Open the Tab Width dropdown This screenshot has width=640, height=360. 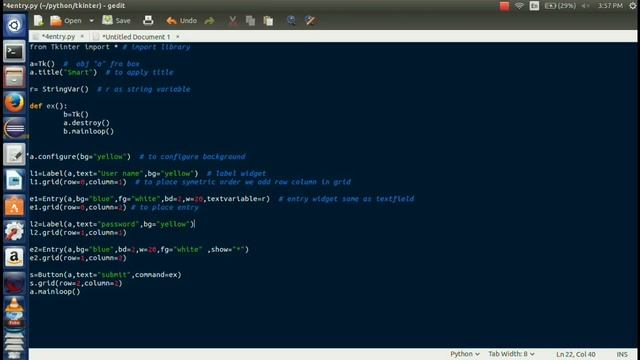[511, 354]
